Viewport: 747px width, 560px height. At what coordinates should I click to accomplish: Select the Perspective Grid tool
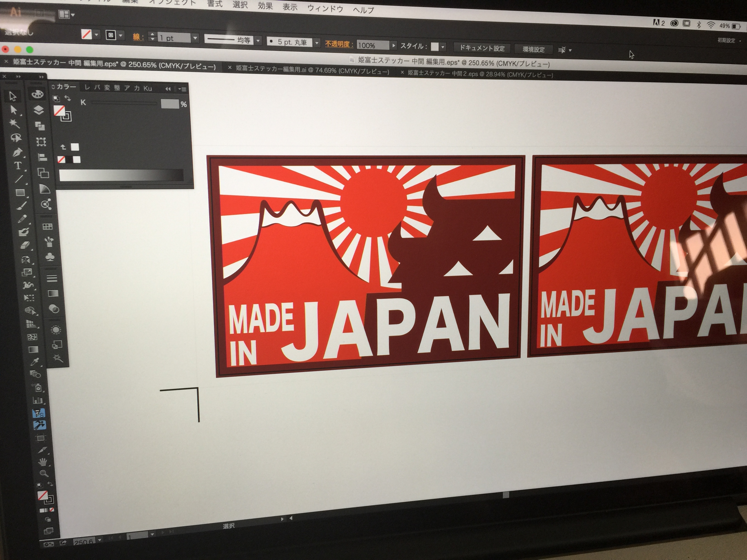click(31, 324)
